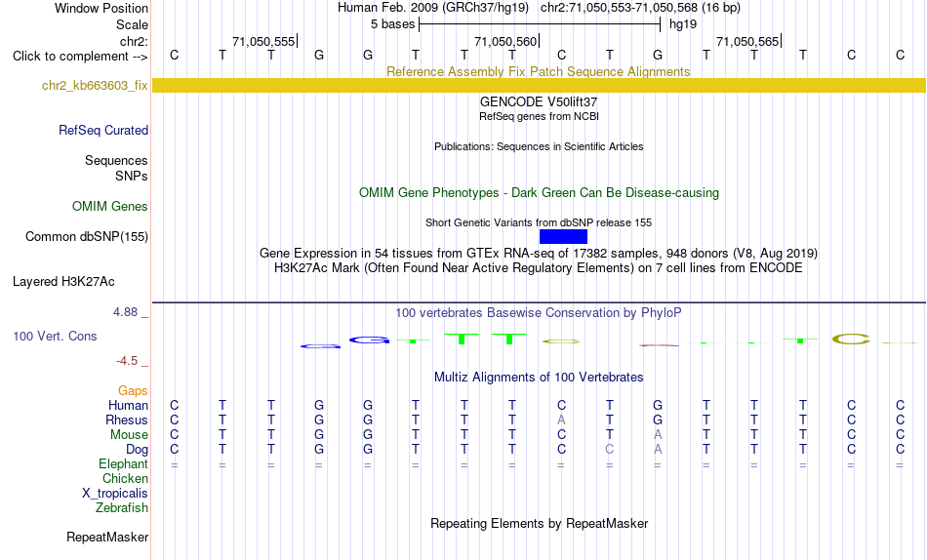Click 'Multiz Alignments of 100 Vertebrates' title
Viewport: 927px width, 560px height.
click(539, 377)
